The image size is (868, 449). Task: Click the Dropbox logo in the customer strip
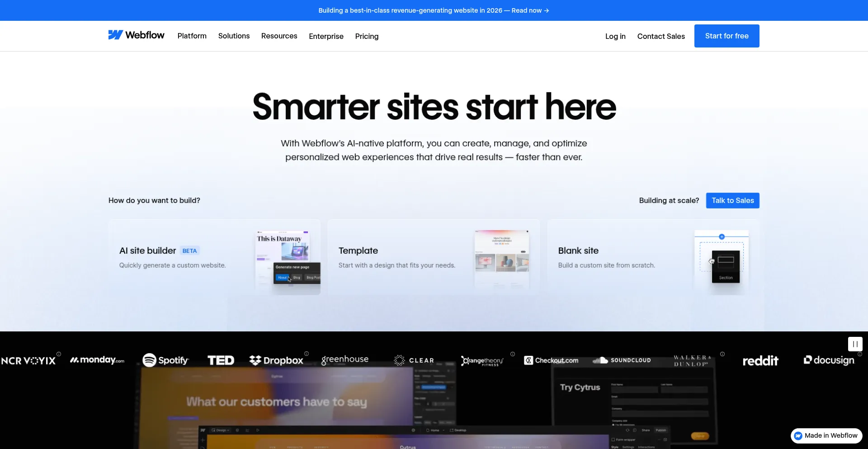(276, 360)
